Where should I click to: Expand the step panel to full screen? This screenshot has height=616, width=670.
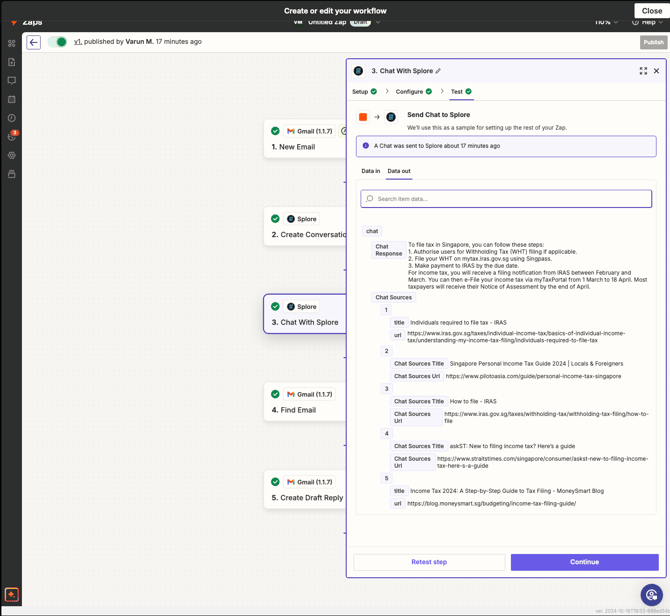tap(643, 71)
